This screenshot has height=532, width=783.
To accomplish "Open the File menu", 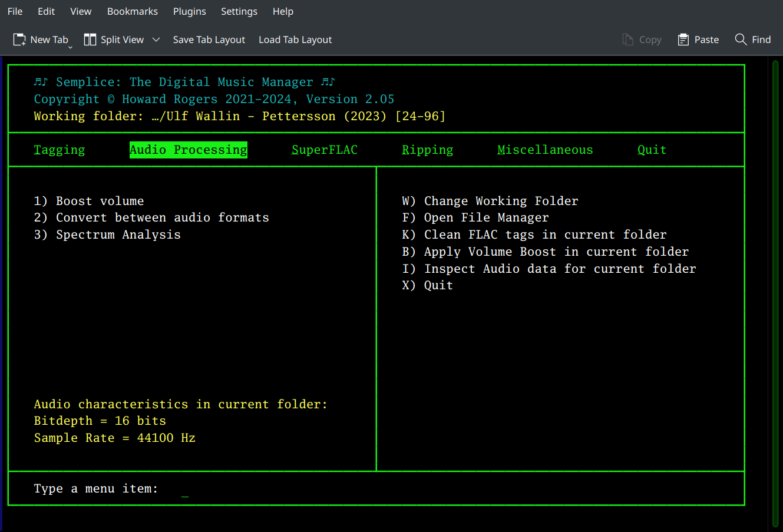I will coord(14,11).
